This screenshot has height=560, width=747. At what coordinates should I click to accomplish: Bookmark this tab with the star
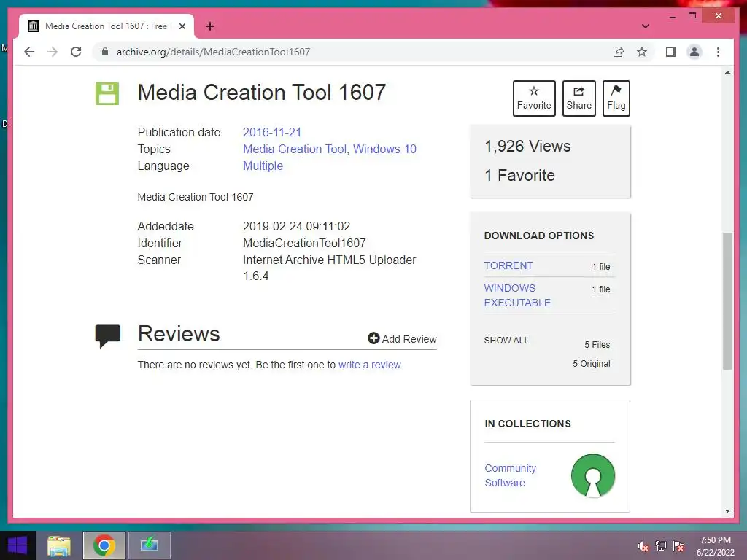(642, 52)
